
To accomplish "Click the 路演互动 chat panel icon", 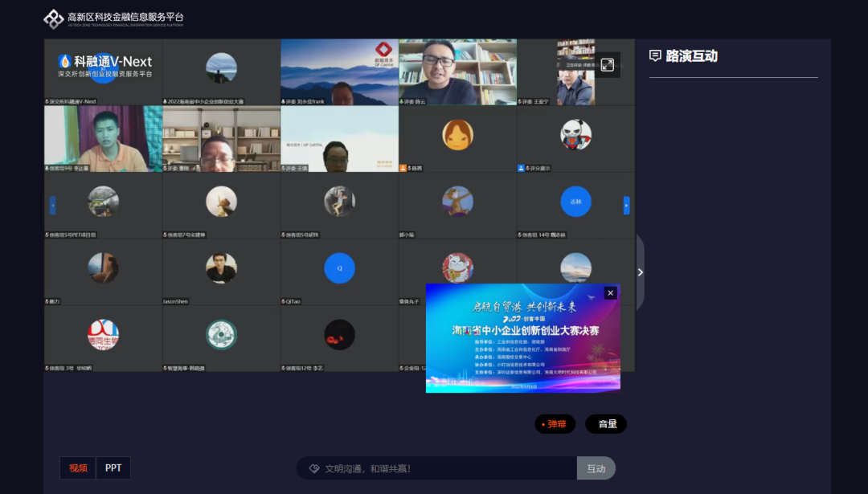I will tap(656, 56).
